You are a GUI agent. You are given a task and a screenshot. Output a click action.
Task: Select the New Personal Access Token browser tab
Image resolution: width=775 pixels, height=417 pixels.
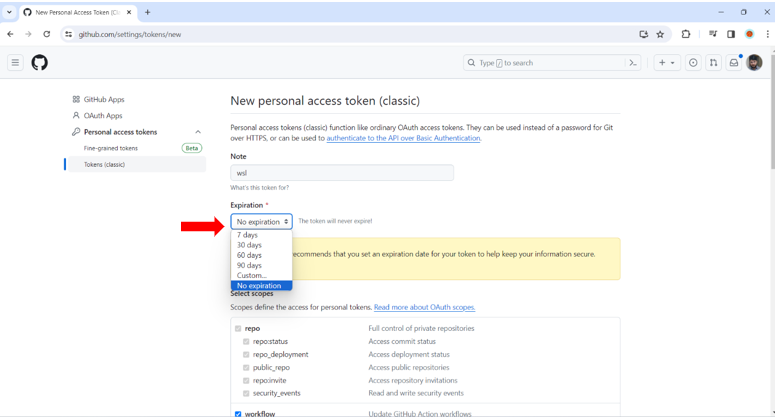coord(78,12)
